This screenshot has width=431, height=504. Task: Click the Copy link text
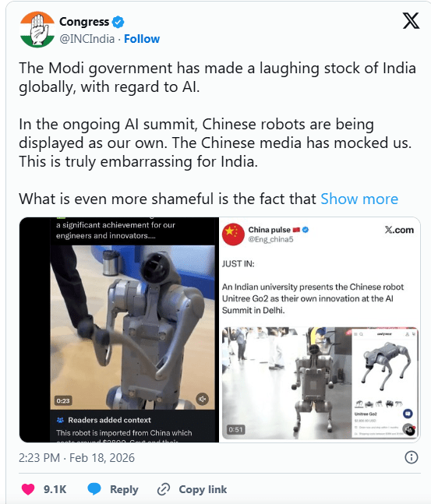(203, 489)
